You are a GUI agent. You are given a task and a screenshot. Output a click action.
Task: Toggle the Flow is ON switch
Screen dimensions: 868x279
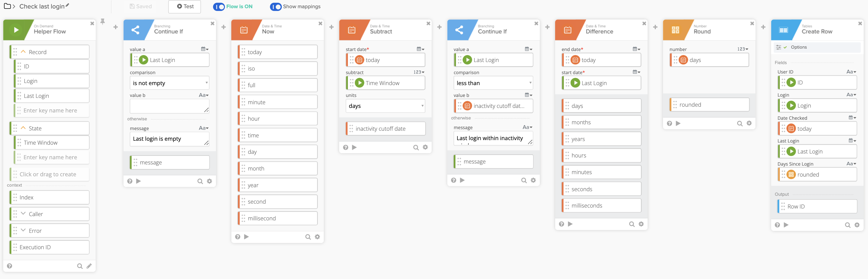pyautogui.click(x=219, y=7)
